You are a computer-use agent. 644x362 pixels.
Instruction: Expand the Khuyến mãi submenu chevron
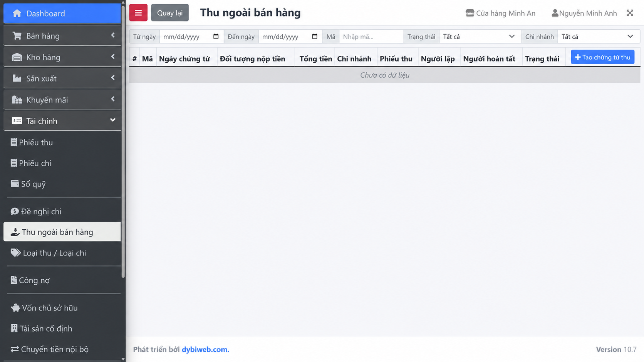coord(113,99)
